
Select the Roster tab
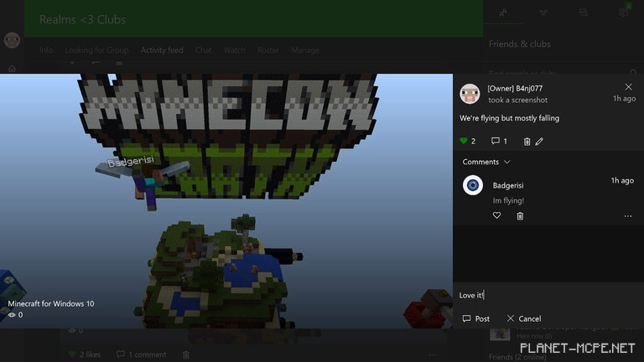click(x=268, y=50)
